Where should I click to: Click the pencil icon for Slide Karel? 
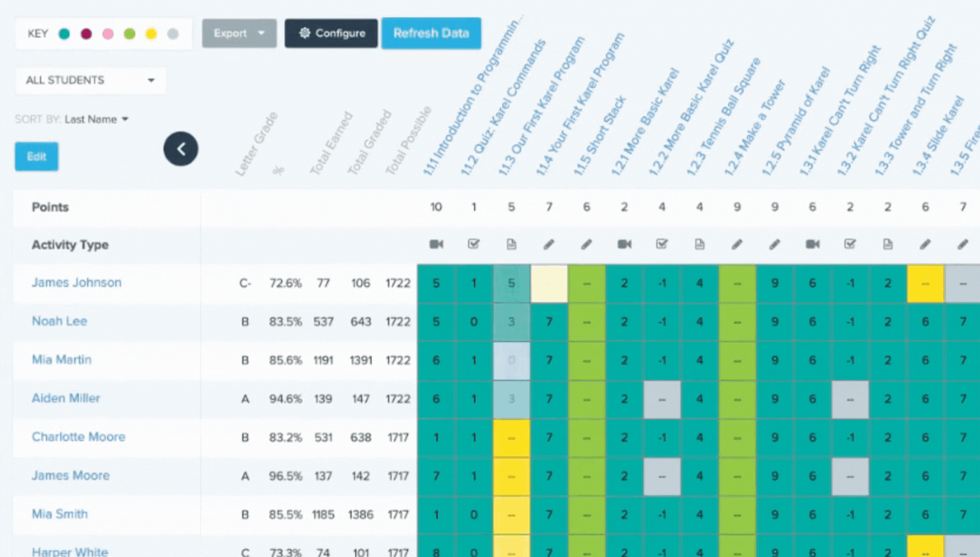pyautogui.click(x=925, y=244)
